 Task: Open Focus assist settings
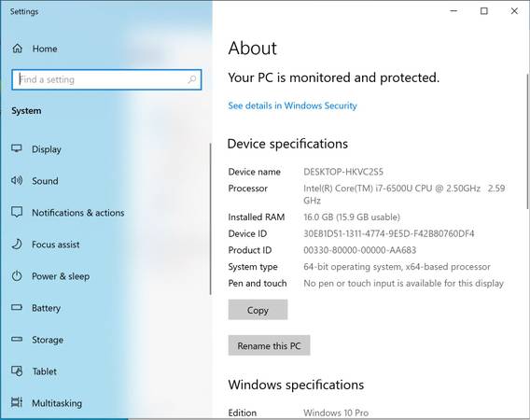pyautogui.click(x=56, y=245)
